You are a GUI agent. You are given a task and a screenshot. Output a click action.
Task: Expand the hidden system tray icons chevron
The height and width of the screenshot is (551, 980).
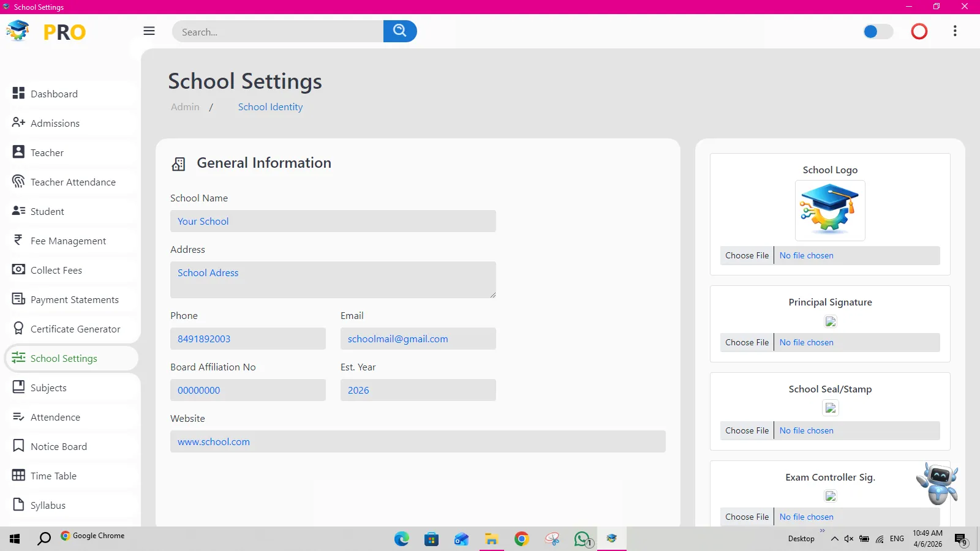(834, 539)
